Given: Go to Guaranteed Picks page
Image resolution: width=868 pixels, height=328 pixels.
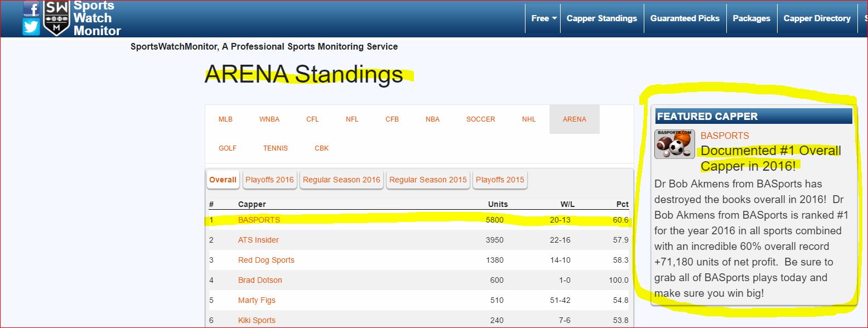Looking at the screenshot, I should [685, 18].
